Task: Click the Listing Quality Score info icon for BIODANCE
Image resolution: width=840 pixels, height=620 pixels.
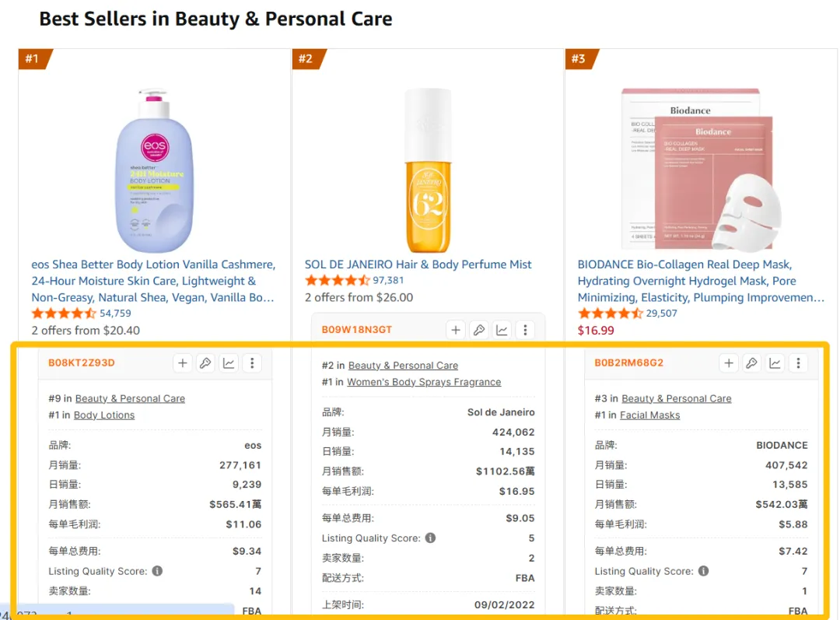Action: click(x=703, y=571)
